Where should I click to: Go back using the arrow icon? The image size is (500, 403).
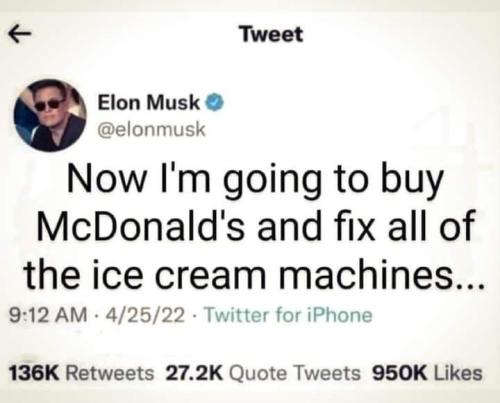coord(20,34)
